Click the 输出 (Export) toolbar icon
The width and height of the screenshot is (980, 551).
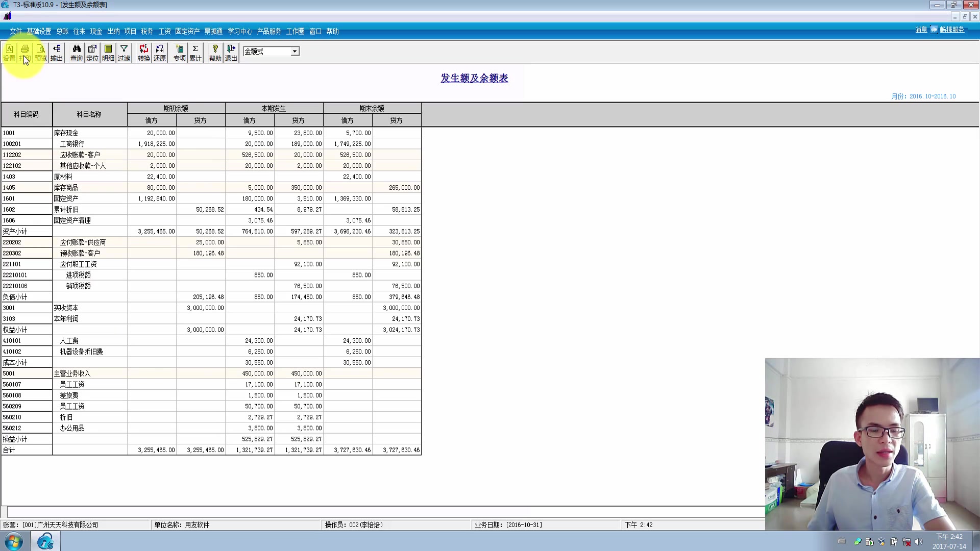[x=56, y=52]
